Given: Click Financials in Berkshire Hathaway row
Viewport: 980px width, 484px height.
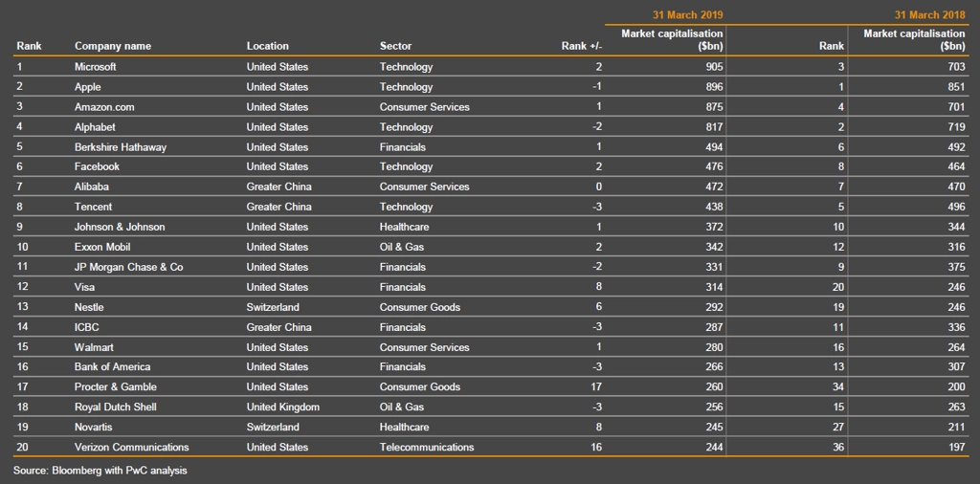Looking at the screenshot, I should point(403,146).
